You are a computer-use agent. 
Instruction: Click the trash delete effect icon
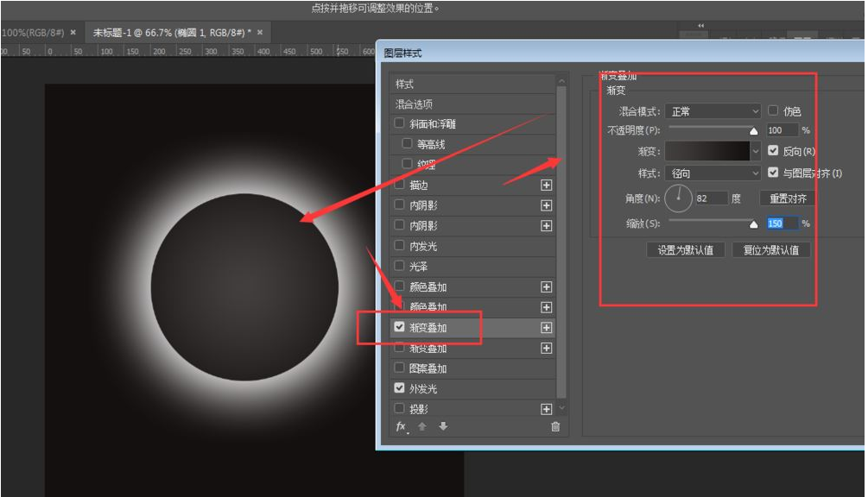point(555,426)
